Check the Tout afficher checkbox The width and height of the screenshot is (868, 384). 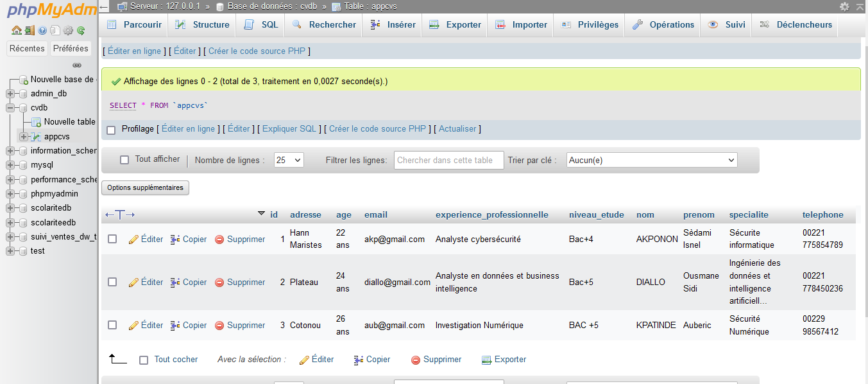click(124, 159)
